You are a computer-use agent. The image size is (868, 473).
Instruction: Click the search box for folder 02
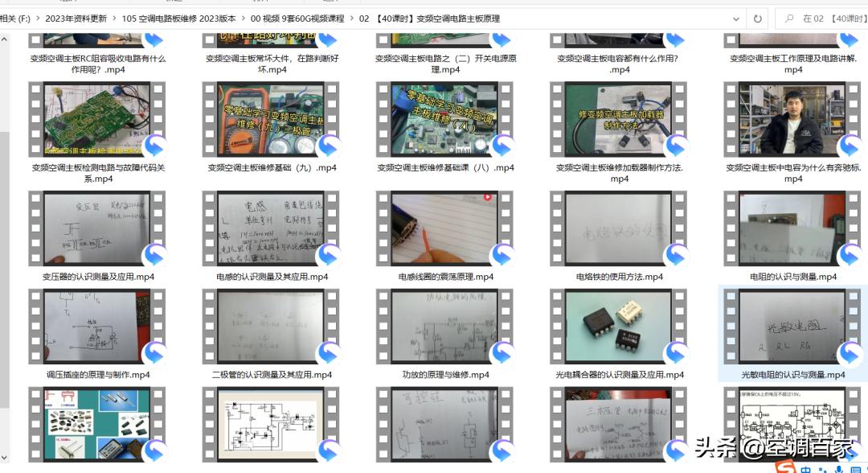821,19
